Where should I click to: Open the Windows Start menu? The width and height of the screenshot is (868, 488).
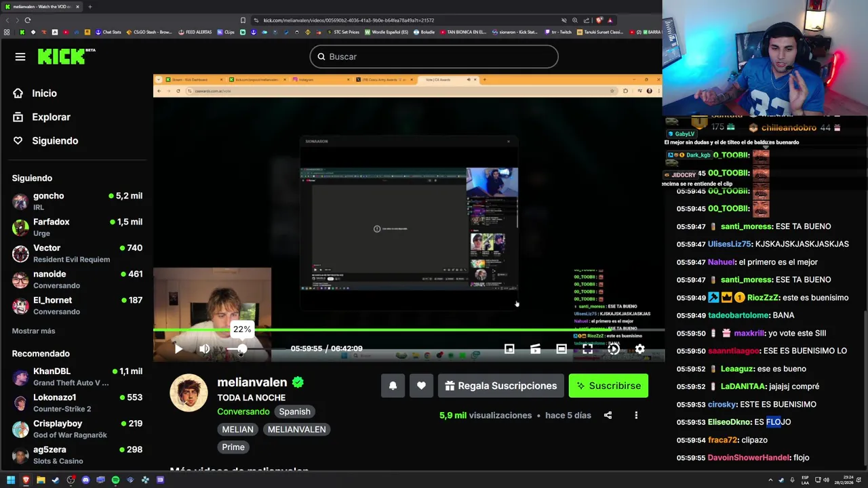point(11,480)
